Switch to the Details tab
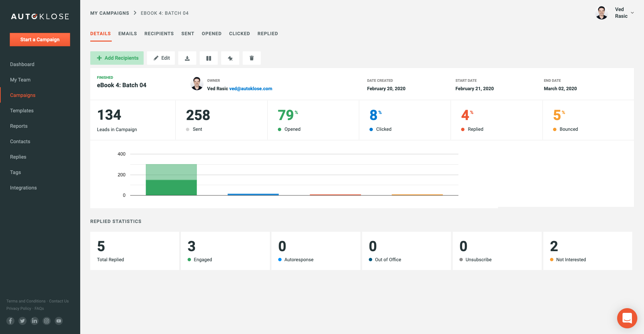The height and width of the screenshot is (334, 644). tap(101, 34)
